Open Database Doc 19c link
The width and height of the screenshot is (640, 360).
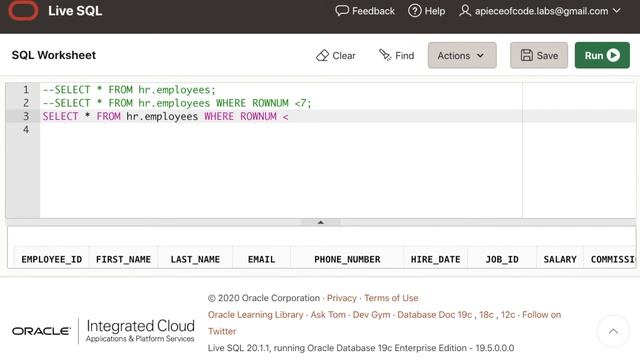435,315
